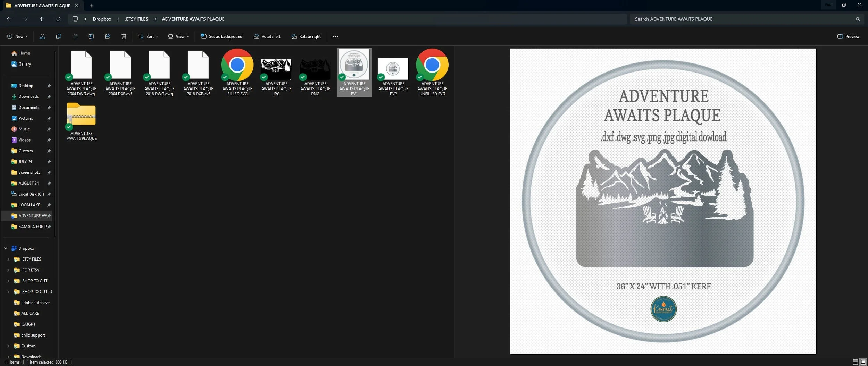
Task: Open Downloads quick access folder
Action: [x=28, y=96]
